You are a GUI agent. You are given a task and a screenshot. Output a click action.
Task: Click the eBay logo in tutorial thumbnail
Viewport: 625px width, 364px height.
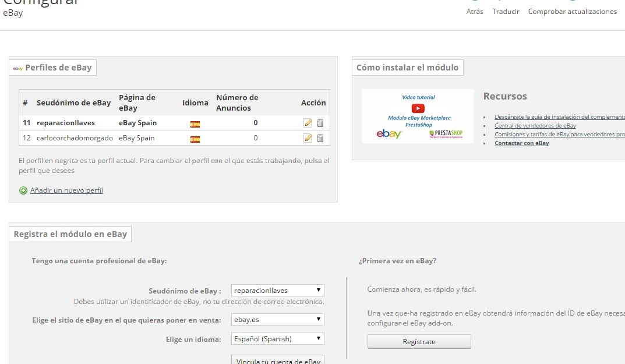389,133
